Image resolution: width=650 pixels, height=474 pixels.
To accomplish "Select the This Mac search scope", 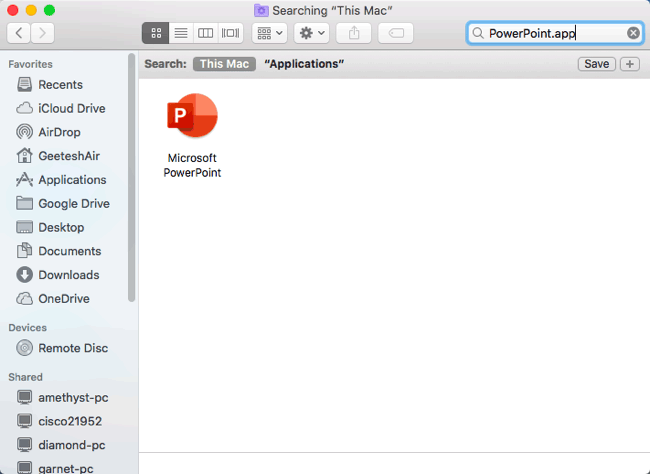I will (x=224, y=64).
